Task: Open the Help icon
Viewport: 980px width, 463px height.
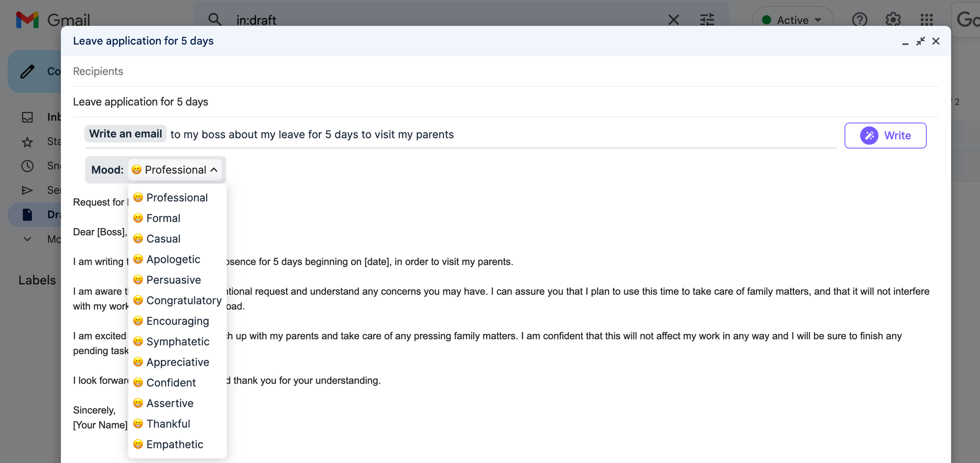Action: click(x=859, y=20)
